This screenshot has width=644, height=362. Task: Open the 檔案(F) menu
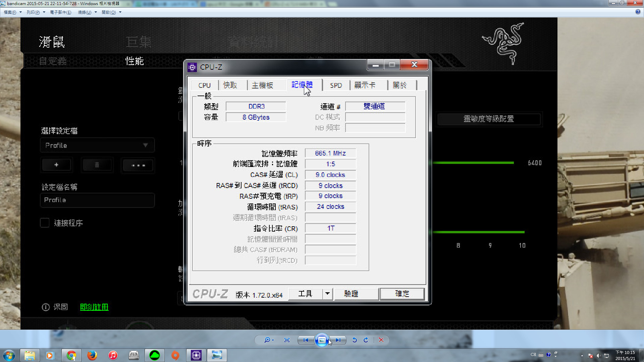tap(10, 12)
